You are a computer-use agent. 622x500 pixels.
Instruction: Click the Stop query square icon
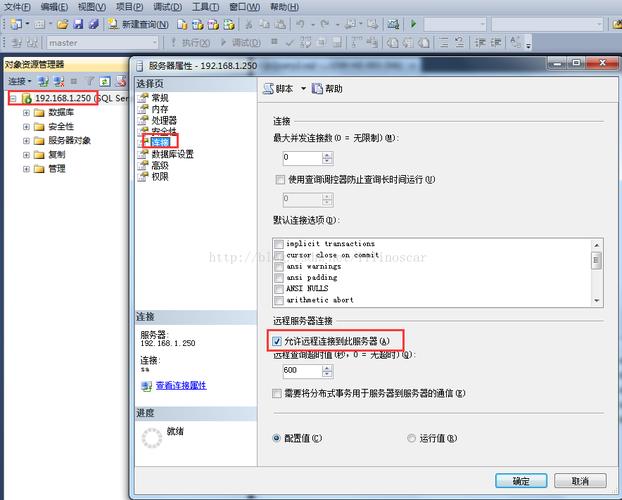point(274,41)
